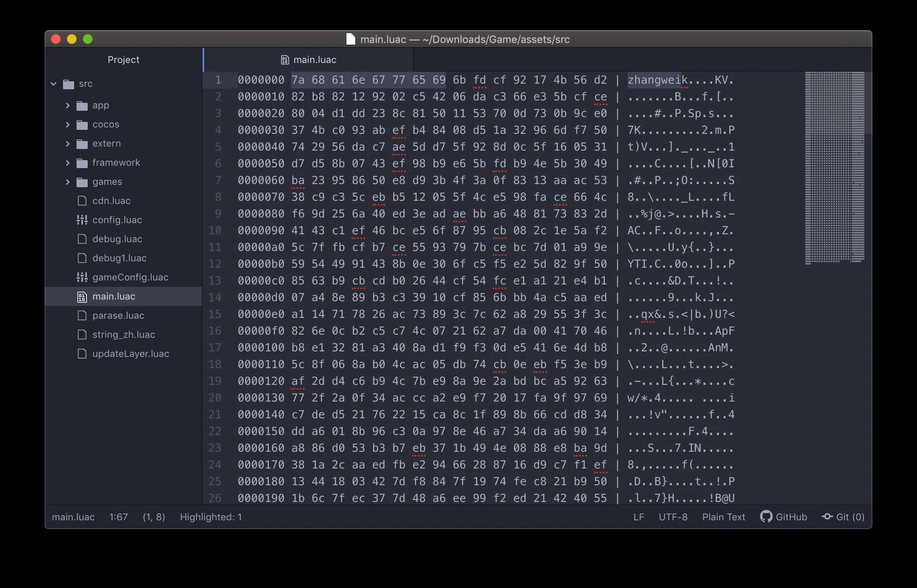This screenshot has width=917, height=588.
Task: Click ASCII text YTI.C..0o...]..P
Action: tap(681, 264)
